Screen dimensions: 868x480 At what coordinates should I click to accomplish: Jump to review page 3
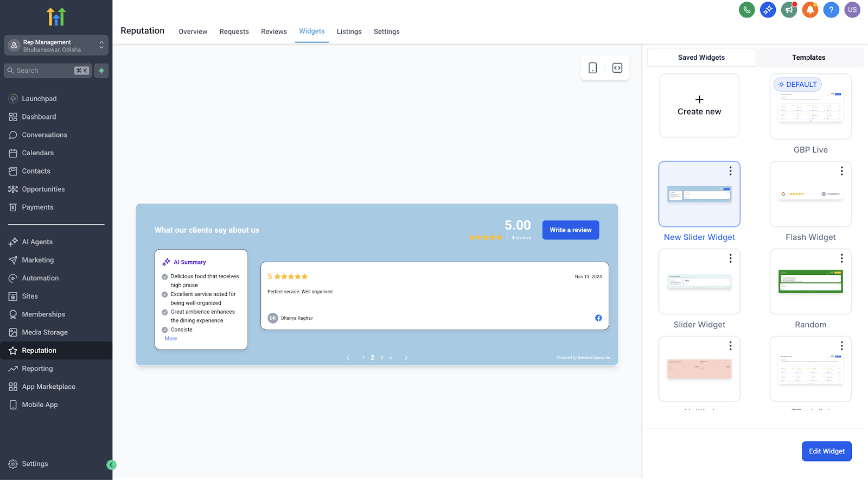point(382,358)
